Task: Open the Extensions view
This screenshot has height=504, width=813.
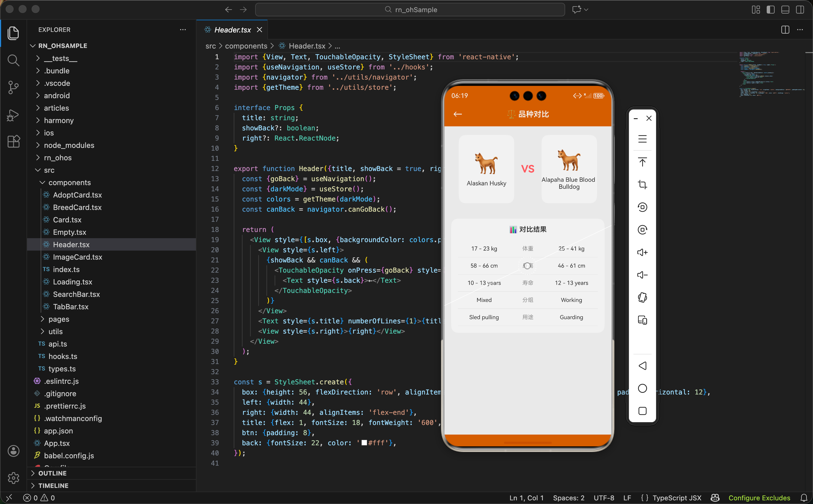Action: (x=13, y=142)
